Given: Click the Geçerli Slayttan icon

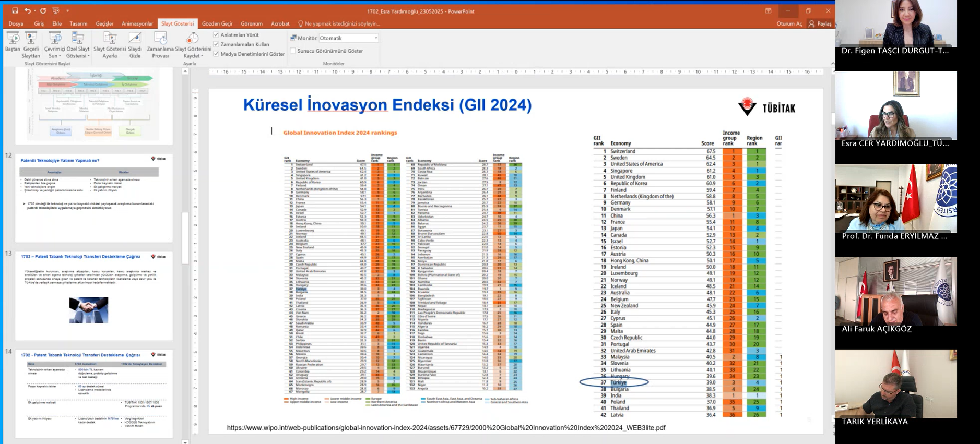Looking at the screenshot, I should 31,39.
